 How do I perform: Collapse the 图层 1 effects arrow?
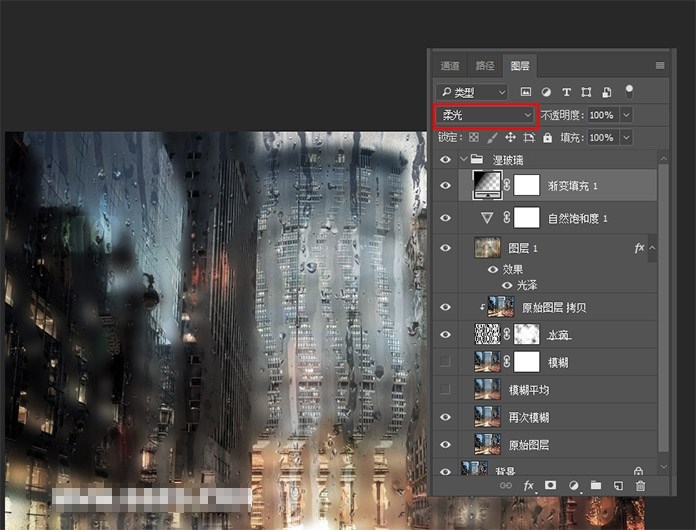(652, 248)
